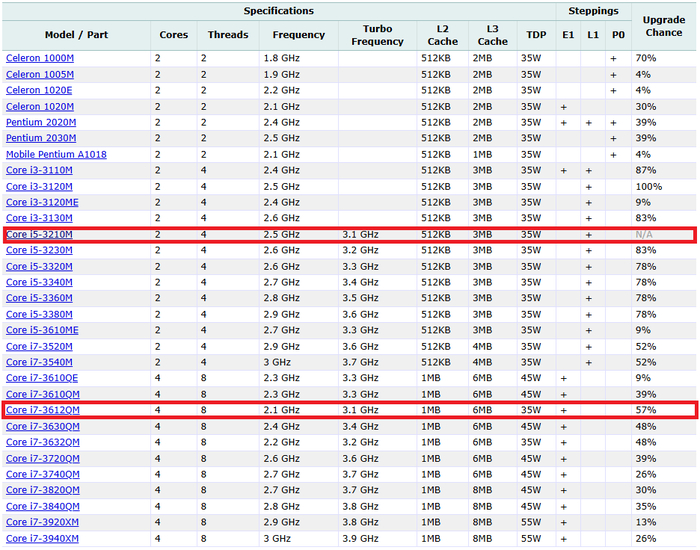Click the E1 stepping column header
The height and width of the screenshot is (550, 700).
568,35
